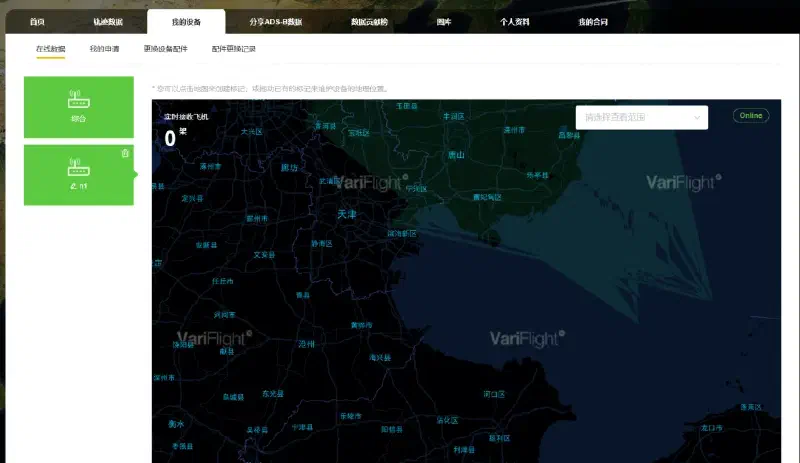Open the 更换设备配件 sub-tab
Viewport: 800px width, 463px height.
coord(166,49)
